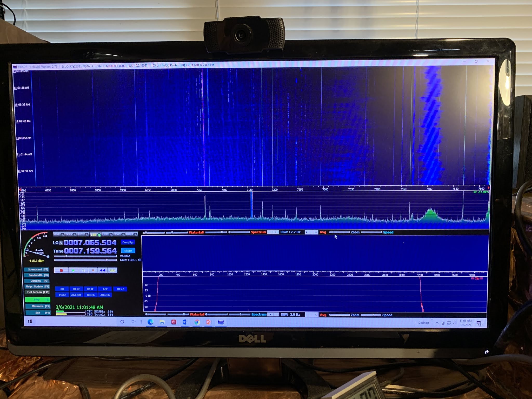Click the FreqMgr button
The image size is (532, 399).
tap(128, 242)
